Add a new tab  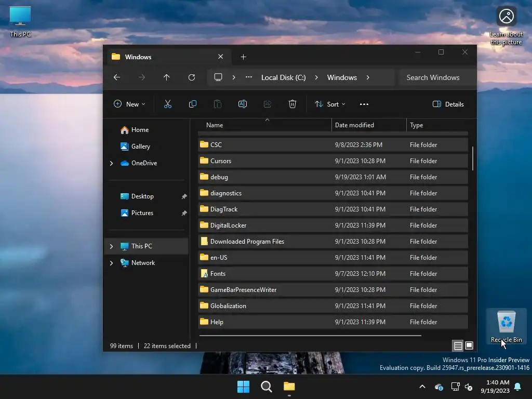pyautogui.click(x=243, y=57)
